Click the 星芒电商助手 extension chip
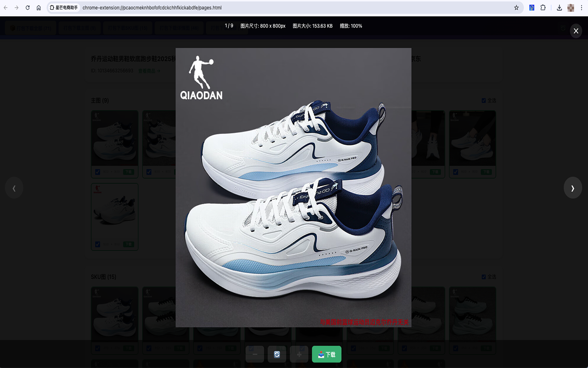588x368 pixels. point(63,8)
